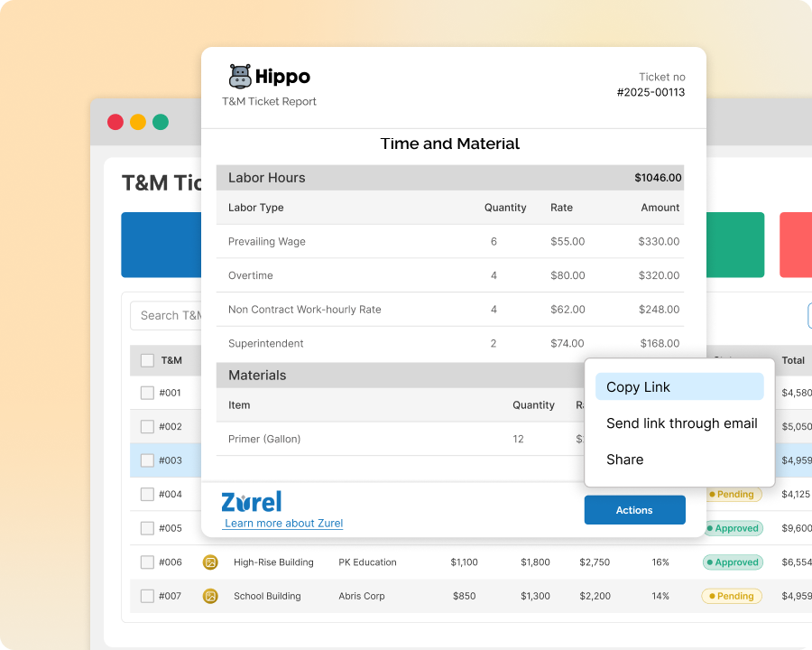This screenshot has height=650, width=812.
Task: Tick the checkbox for ticket #001
Action: tap(148, 393)
